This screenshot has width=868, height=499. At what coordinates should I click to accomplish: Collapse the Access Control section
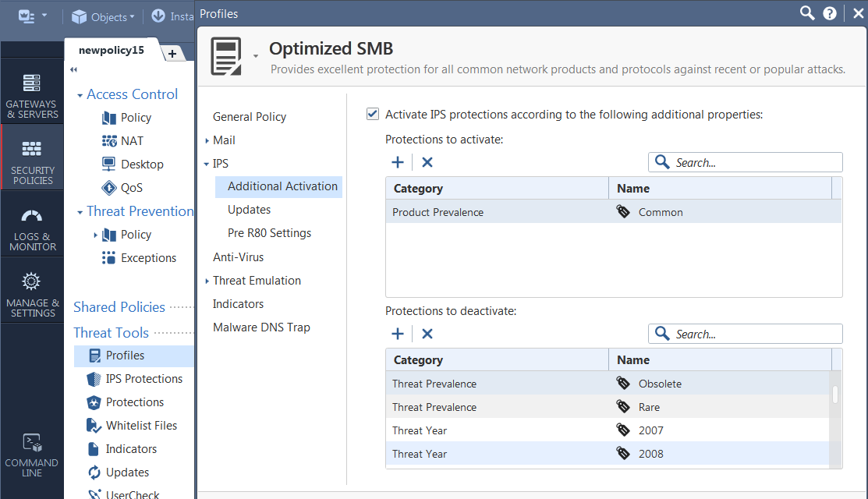coord(80,95)
